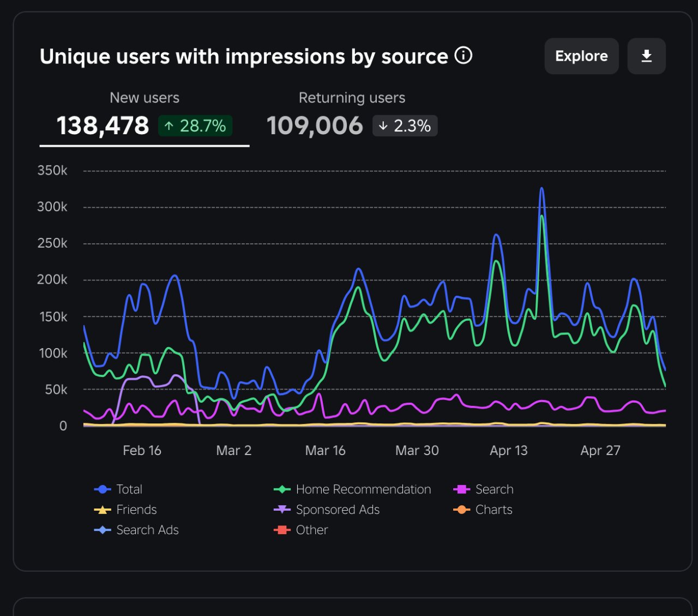The height and width of the screenshot is (616, 698).
Task: Click the 2.3% decrease badge
Action: pos(405,126)
